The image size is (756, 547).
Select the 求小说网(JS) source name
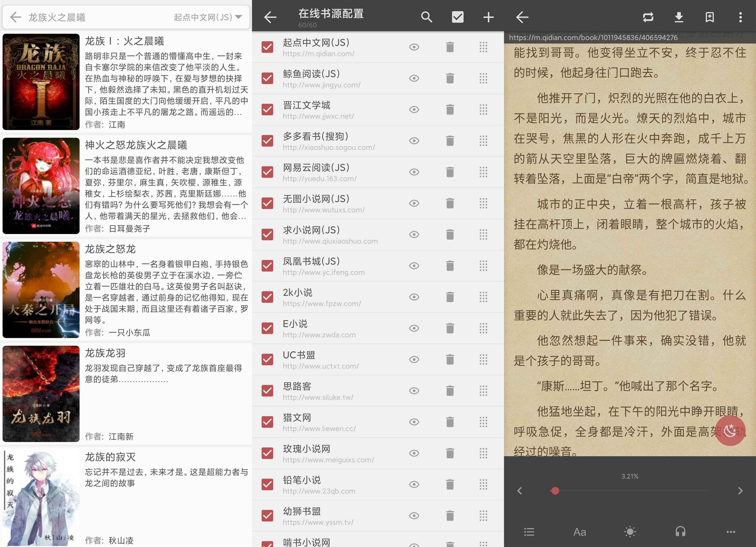(x=311, y=230)
